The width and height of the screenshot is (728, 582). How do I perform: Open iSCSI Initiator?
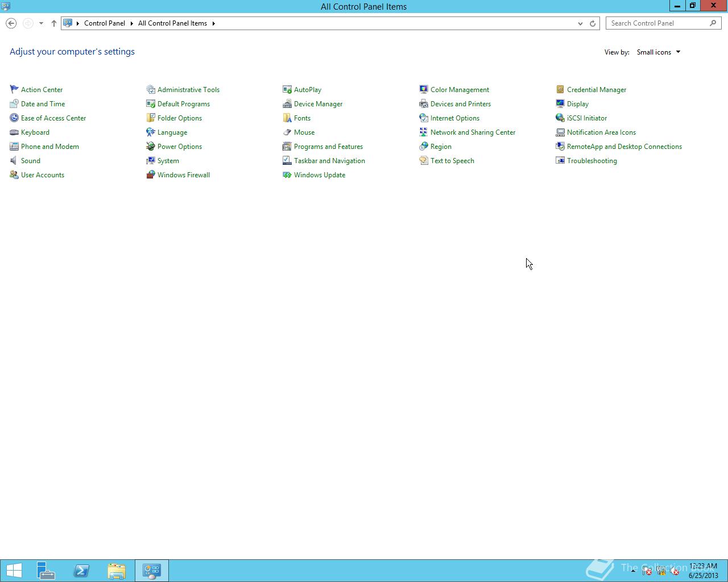[586, 118]
